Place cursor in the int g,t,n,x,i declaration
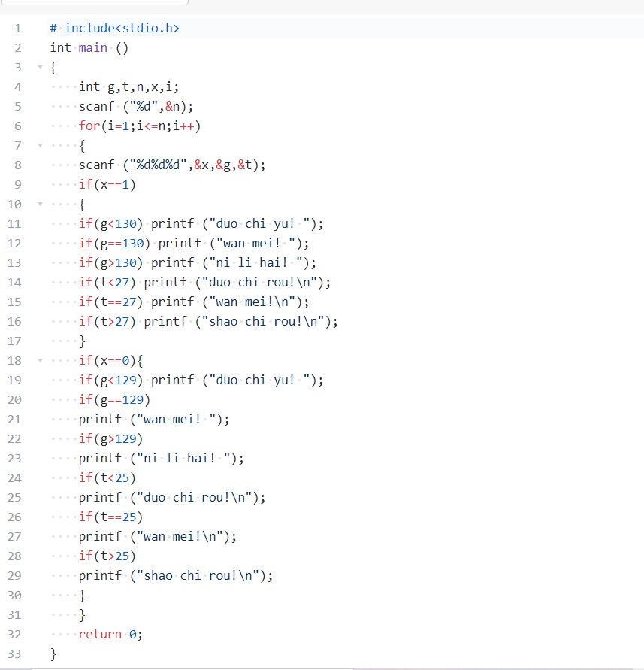644x670 pixels. click(128, 86)
